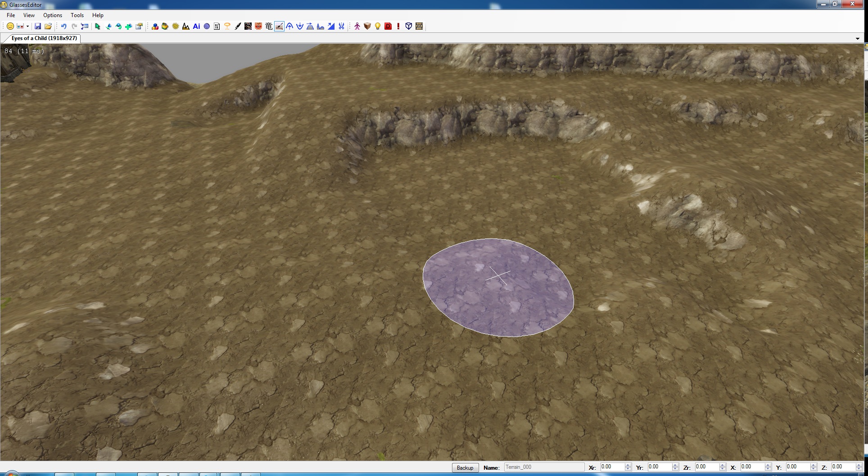This screenshot has width=868, height=476.
Task: Select the green arrow selection tool
Action: tap(98, 27)
